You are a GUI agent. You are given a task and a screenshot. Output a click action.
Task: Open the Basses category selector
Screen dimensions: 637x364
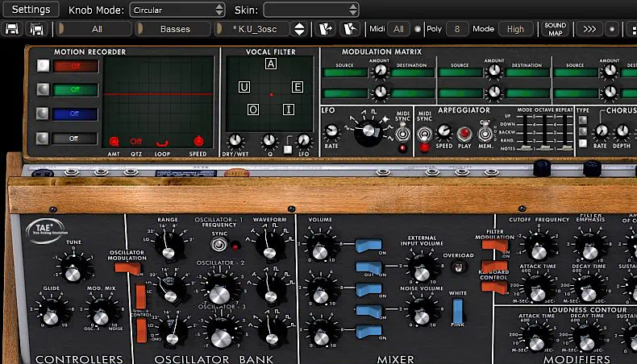pos(173,29)
